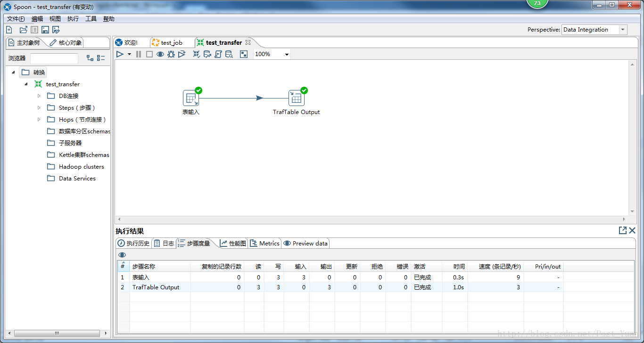
Task: Pause the running transformation
Action: (x=139, y=54)
